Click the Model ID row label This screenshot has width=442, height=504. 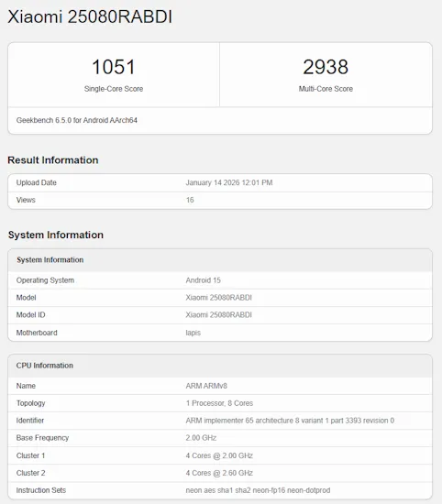pos(30,315)
